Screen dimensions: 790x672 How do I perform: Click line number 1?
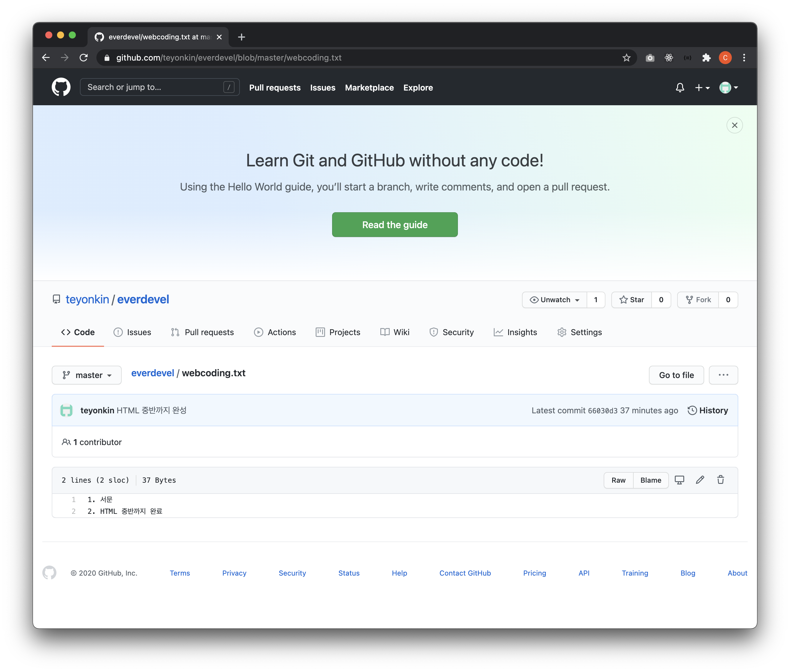coord(73,499)
